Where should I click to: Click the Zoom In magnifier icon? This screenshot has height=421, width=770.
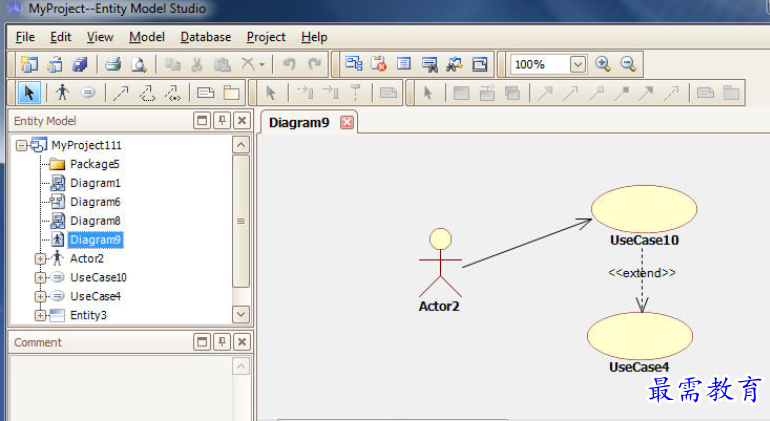603,64
